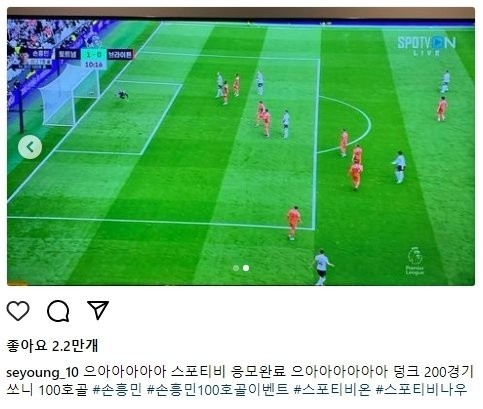Click the Premier League logo watermark

415,261
